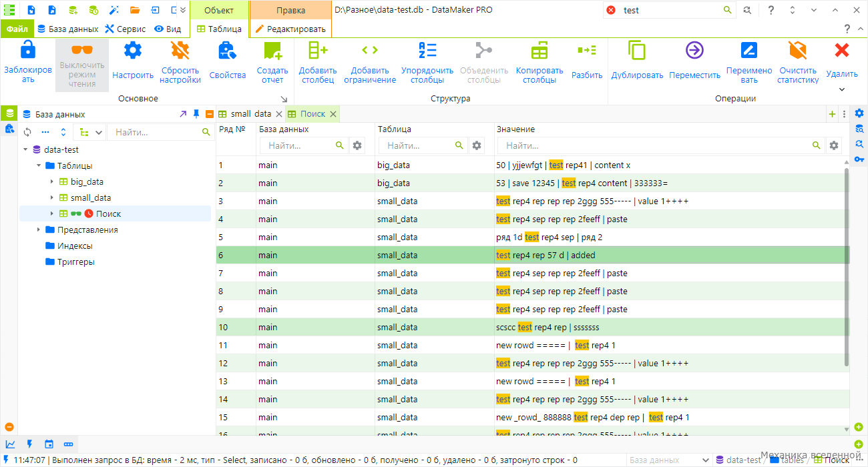The height and width of the screenshot is (467, 868).
Task: Click row 10 value scscc test rep4
Action: [x=548, y=327]
